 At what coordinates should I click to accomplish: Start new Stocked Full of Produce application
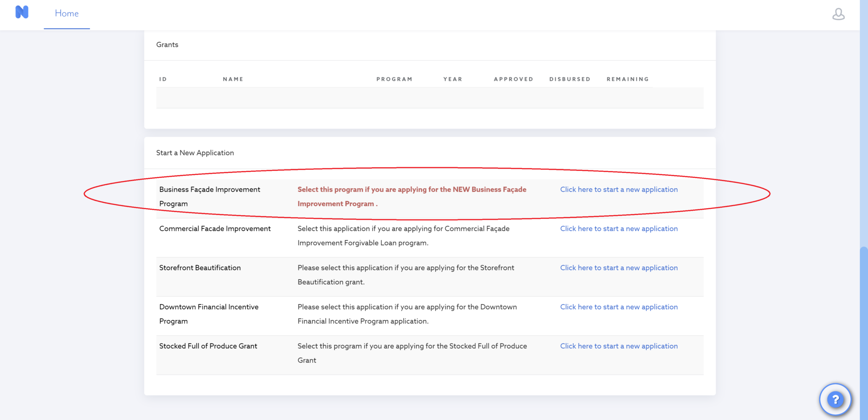point(619,346)
